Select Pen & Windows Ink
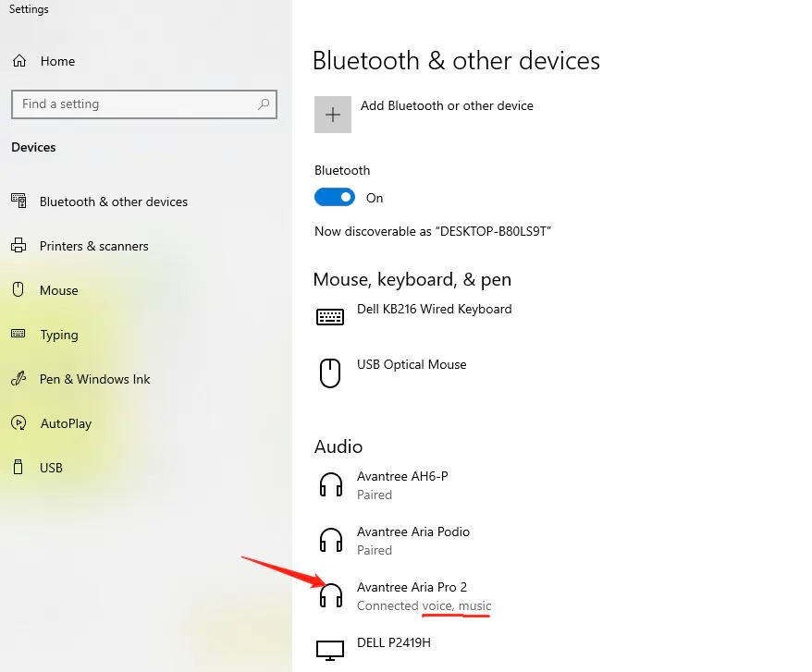The width and height of the screenshot is (812, 672). pyautogui.click(x=94, y=379)
